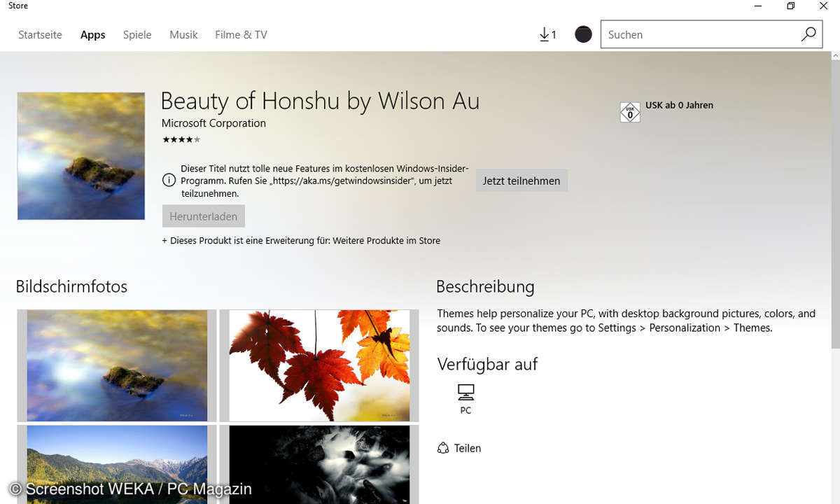Click the Teilen share icon
This screenshot has width=840, height=504.
[x=443, y=448]
